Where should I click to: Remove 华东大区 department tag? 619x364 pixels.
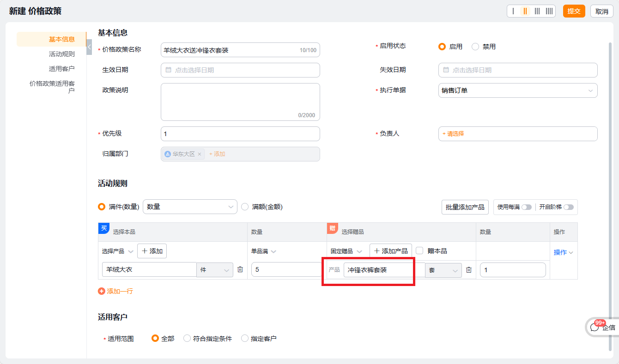(x=200, y=154)
